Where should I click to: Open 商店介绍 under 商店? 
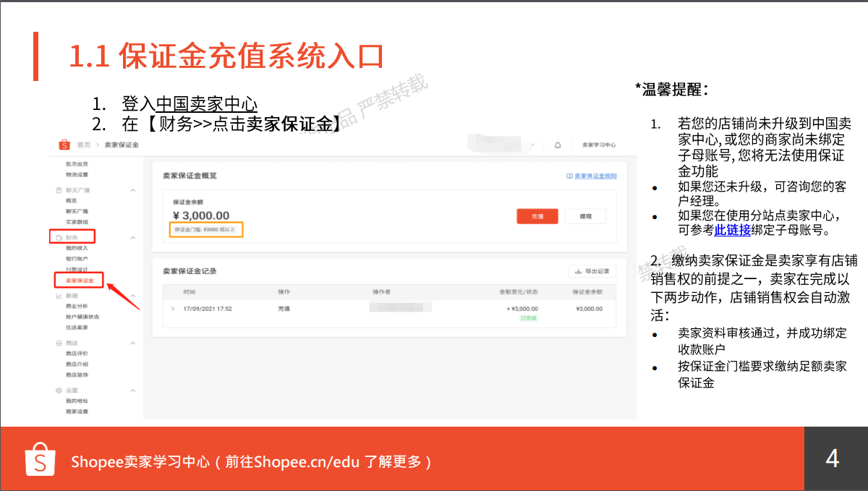tap(77, 364)
